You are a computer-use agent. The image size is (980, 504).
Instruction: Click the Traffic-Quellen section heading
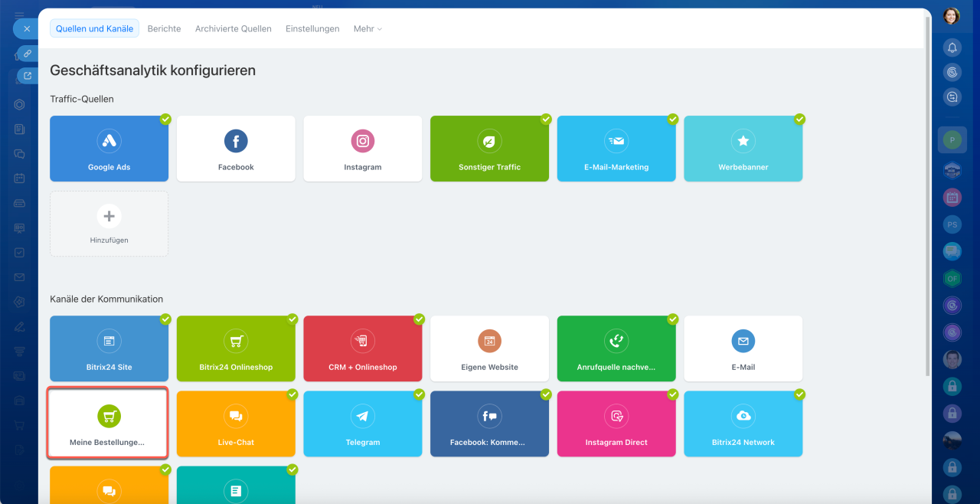pyautogui.click(x=82, y=99)
